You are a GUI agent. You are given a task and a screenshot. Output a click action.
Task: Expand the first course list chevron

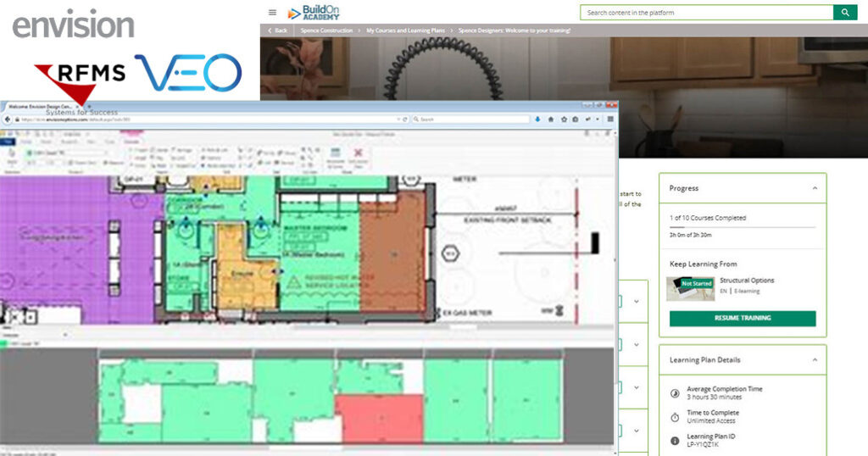click(x=637, y=301)
